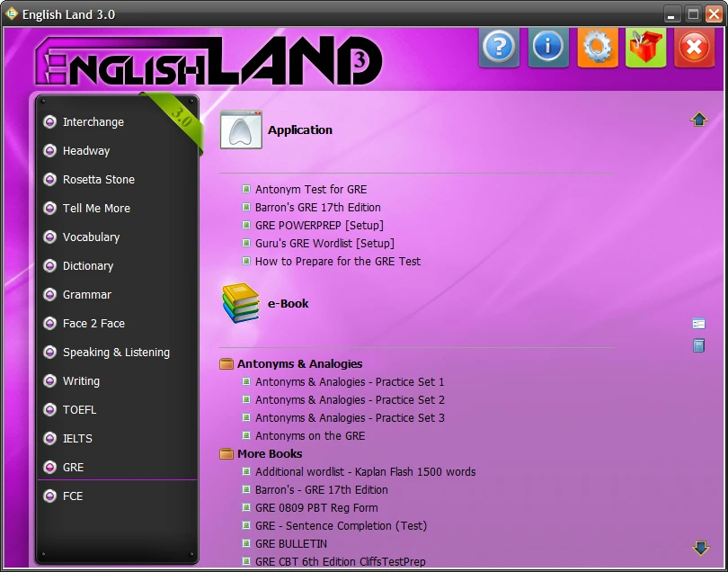Switch to the Rosetta Stone section
The width and height of the screenshot is (728, 572).
coord(98,180)
